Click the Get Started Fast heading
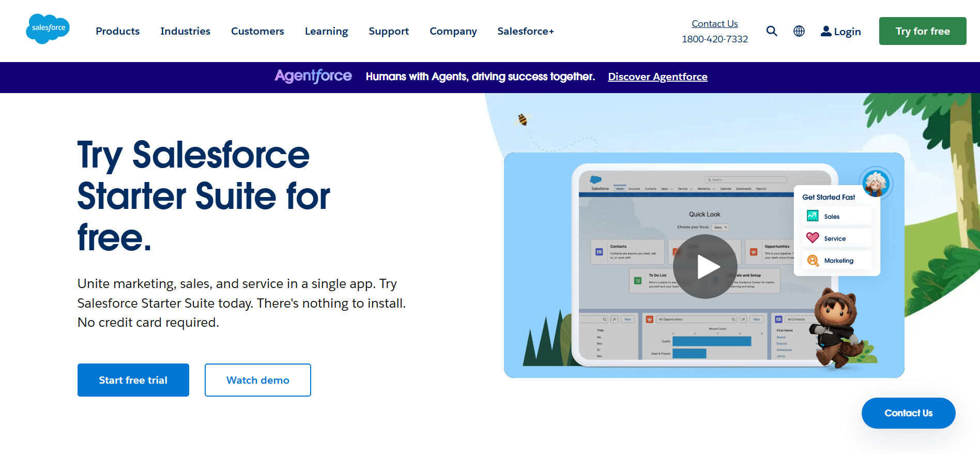 pyautogui.click(x=829, y=197)
